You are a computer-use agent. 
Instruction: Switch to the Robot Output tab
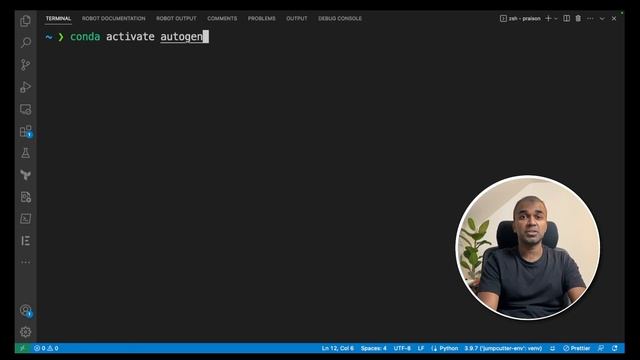(176, 18)
